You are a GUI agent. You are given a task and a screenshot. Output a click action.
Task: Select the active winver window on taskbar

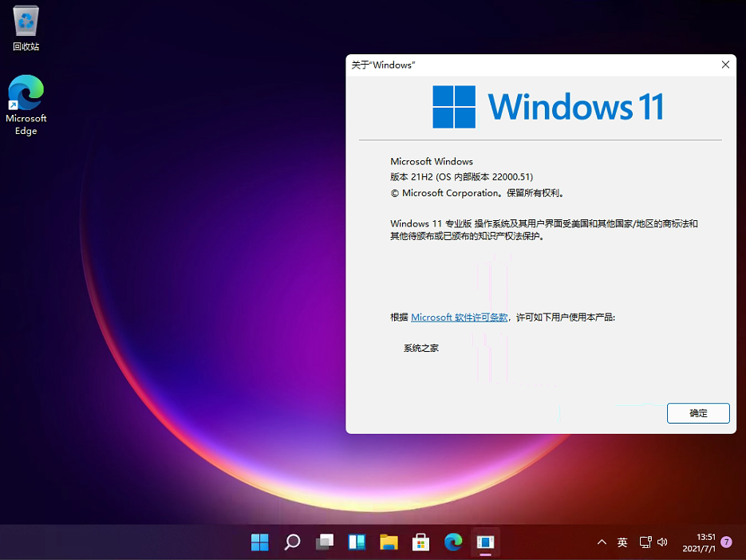[485, 542]
